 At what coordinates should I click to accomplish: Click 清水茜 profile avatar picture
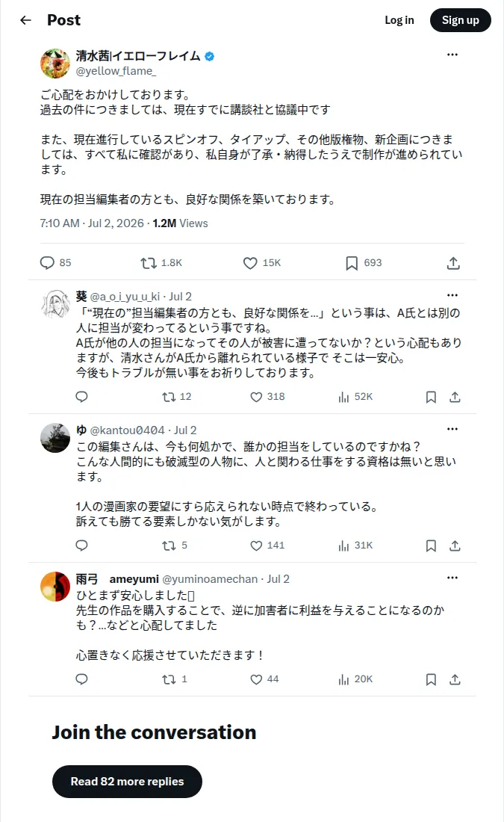coord(55,63)
